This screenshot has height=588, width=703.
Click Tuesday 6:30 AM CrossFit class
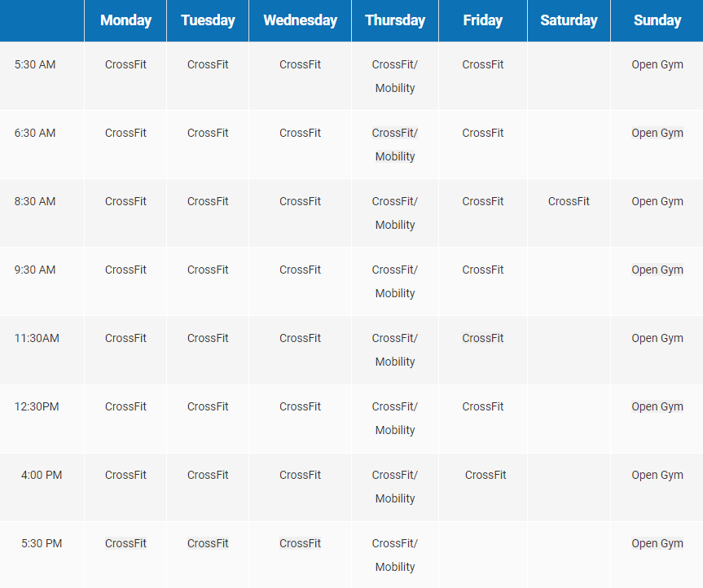[208, 133]
